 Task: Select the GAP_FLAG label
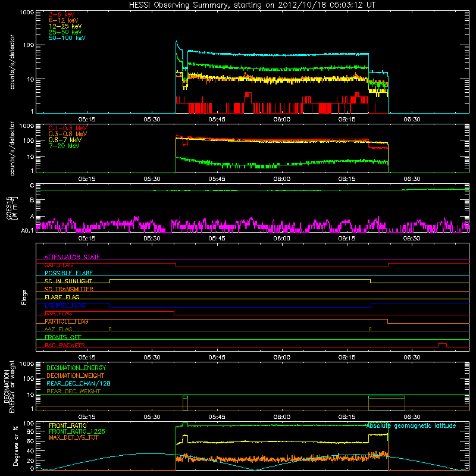pos(58,265)
